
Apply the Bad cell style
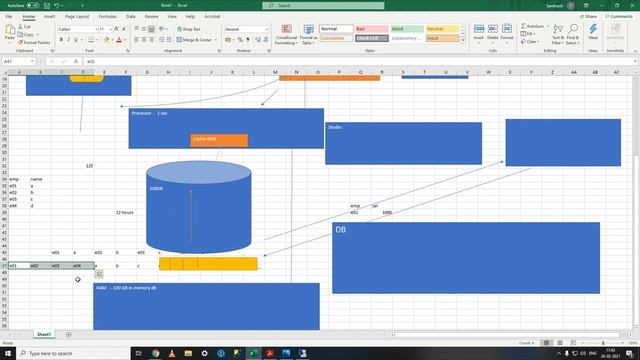(x=371, y=29)
